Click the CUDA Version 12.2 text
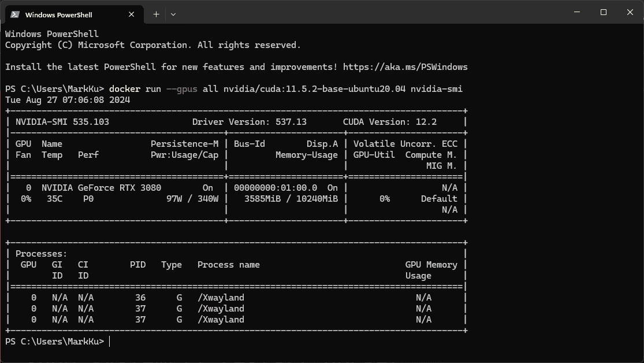The width and height of the screenshot is (644, 363). 389,122
